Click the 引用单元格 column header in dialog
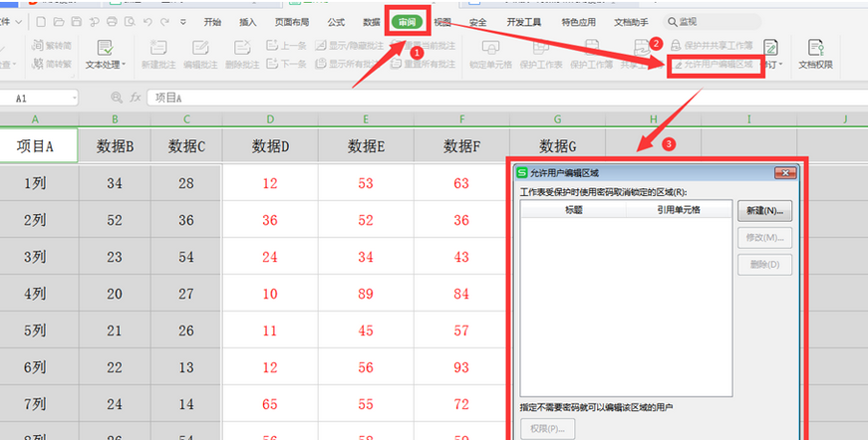868x440 pixels. (679, 210)
